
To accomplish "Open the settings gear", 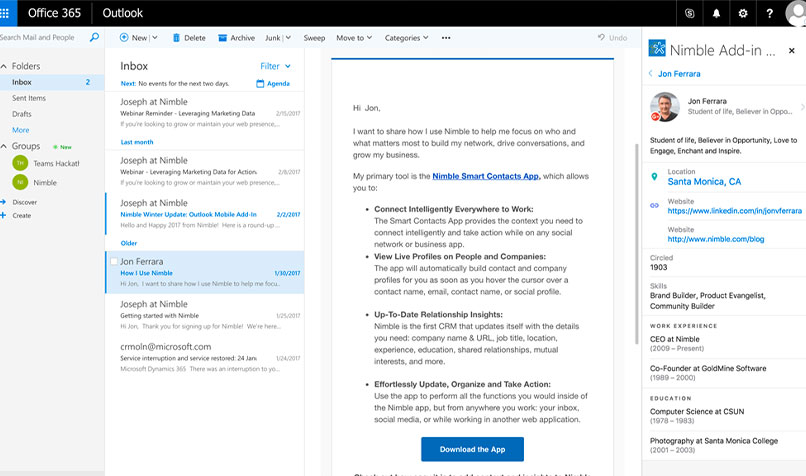I will [x=743, y=13].
